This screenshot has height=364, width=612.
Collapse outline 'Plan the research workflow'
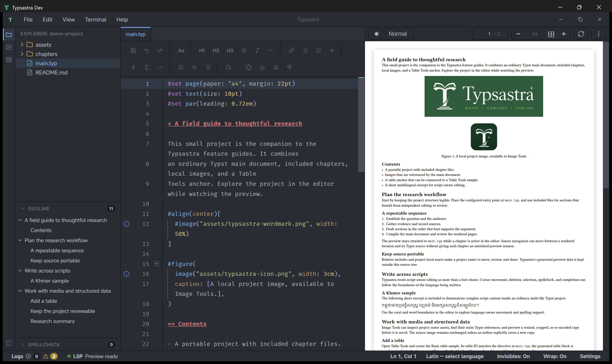(20, 240)
